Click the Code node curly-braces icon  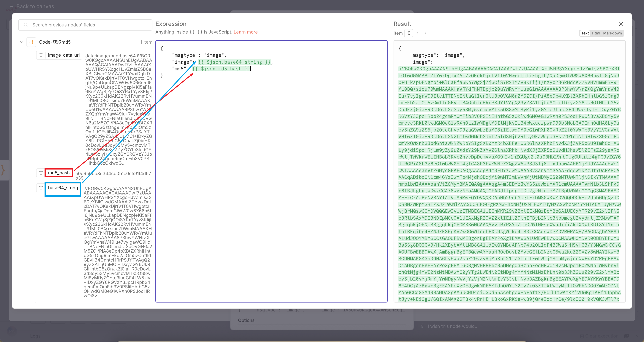(31, 42)
